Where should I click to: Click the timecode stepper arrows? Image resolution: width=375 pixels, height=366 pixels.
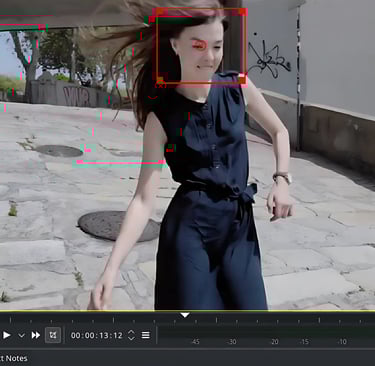[x=131, y=335]
